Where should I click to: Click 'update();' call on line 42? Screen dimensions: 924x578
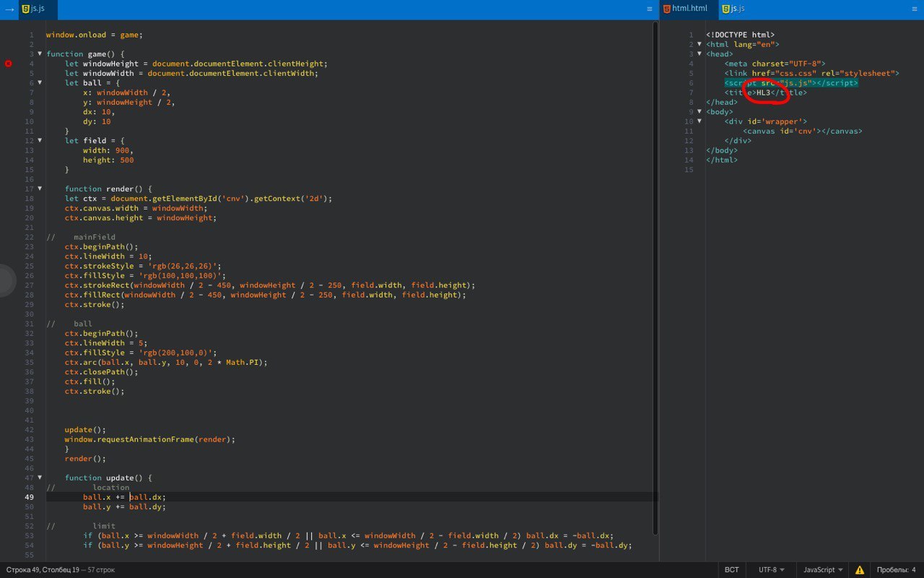point(85,430)
